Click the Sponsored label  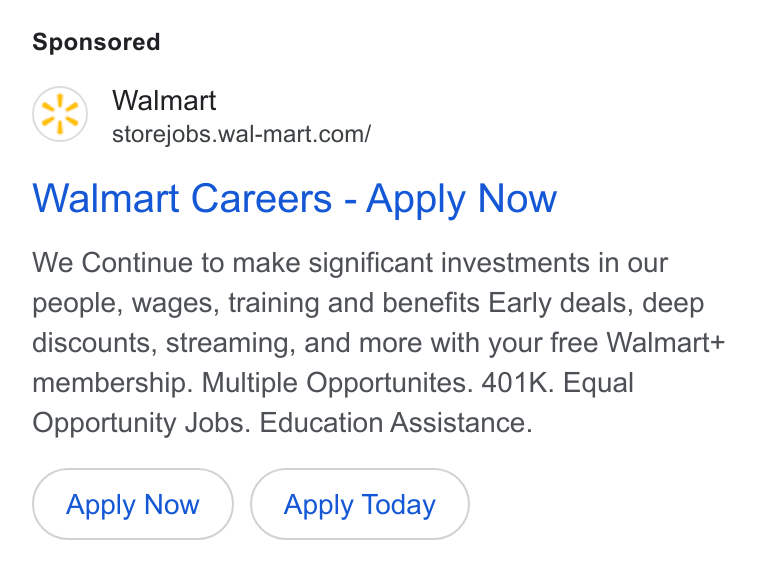pyautogui.click(x=96, y=42)
